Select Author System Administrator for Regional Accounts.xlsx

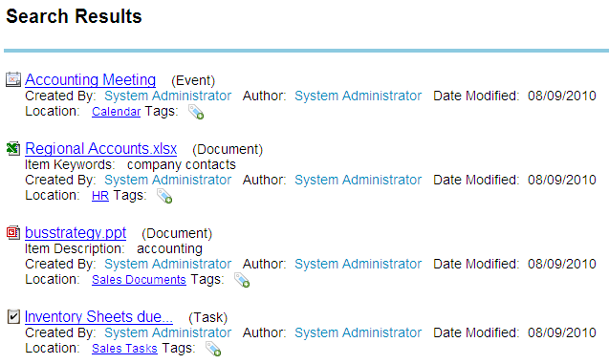point(359,180)
